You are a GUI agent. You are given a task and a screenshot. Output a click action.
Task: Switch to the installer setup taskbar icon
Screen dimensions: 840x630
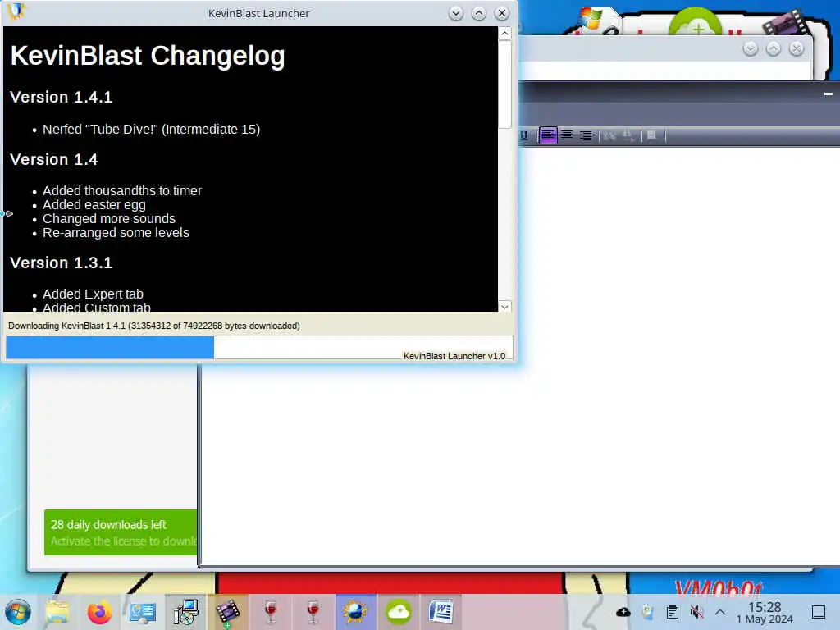point(185,612)
